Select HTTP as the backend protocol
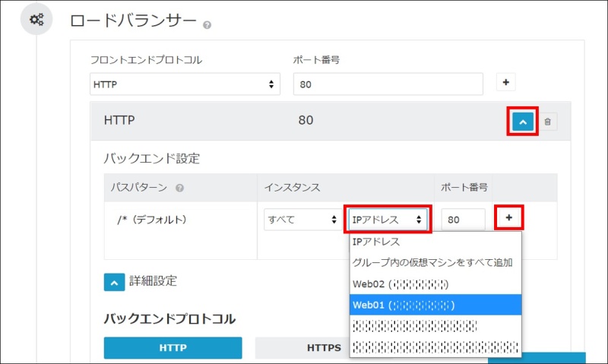 tap(173, 348)
